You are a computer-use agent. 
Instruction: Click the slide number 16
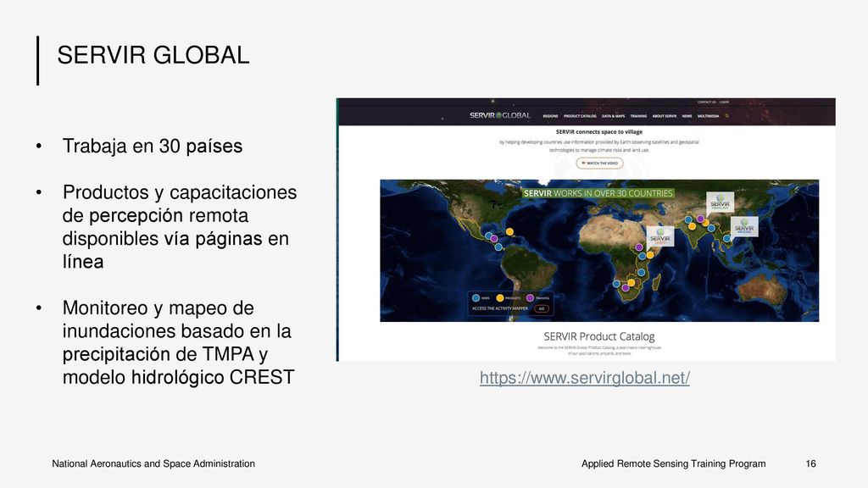[810, 463]
